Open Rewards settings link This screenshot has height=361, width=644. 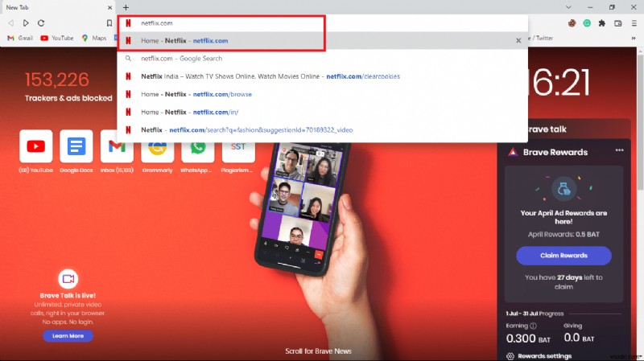(545, 355)
